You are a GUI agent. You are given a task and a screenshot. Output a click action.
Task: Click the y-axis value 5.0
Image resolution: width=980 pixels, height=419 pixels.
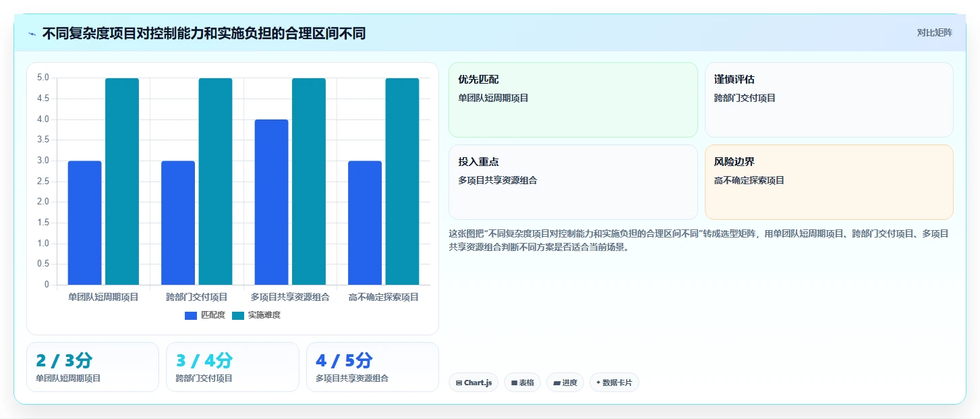pos(42,78)
